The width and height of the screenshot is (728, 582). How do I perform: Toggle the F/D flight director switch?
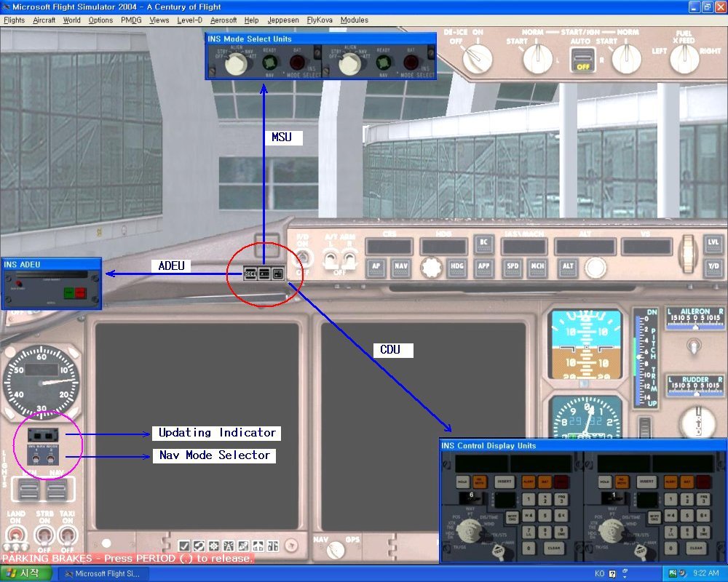(x=303, y=257)
